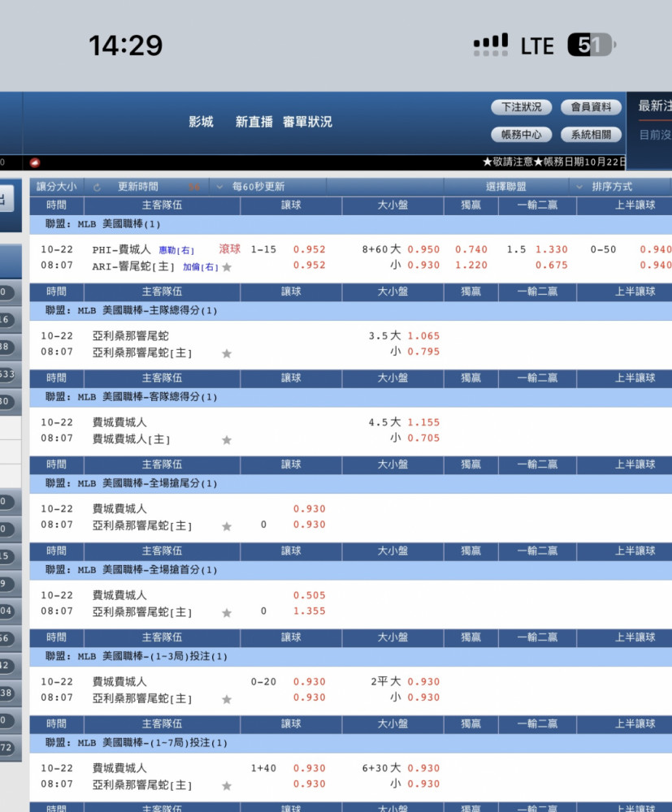Click the 下注狀況 button

[x=521, y=106]
